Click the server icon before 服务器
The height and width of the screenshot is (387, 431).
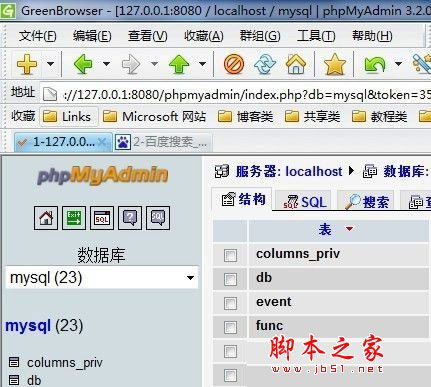pos(221,171)
